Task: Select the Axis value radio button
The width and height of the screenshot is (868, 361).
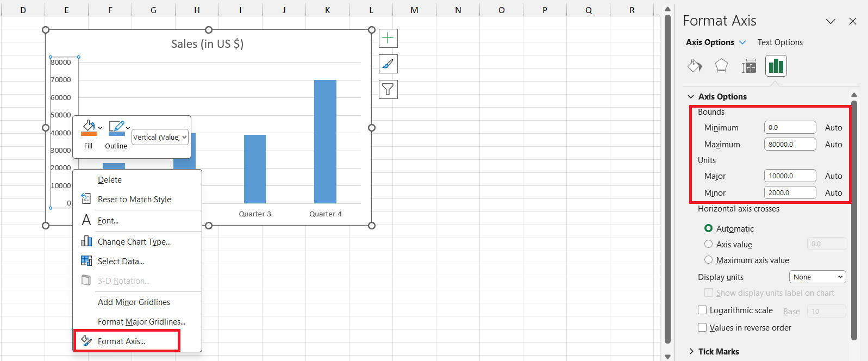Action: pyautogui.click(x=708, y=244)
